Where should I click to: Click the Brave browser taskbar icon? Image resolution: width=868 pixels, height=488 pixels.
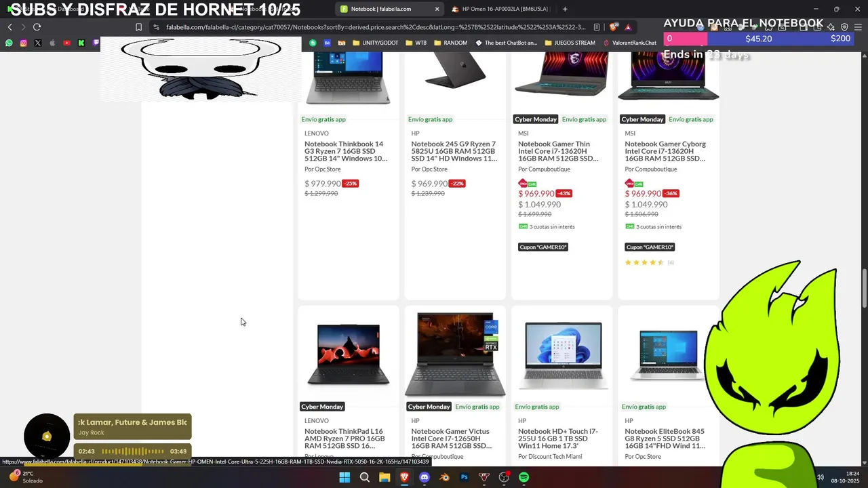pyautogui.click(x=405, y=477)
